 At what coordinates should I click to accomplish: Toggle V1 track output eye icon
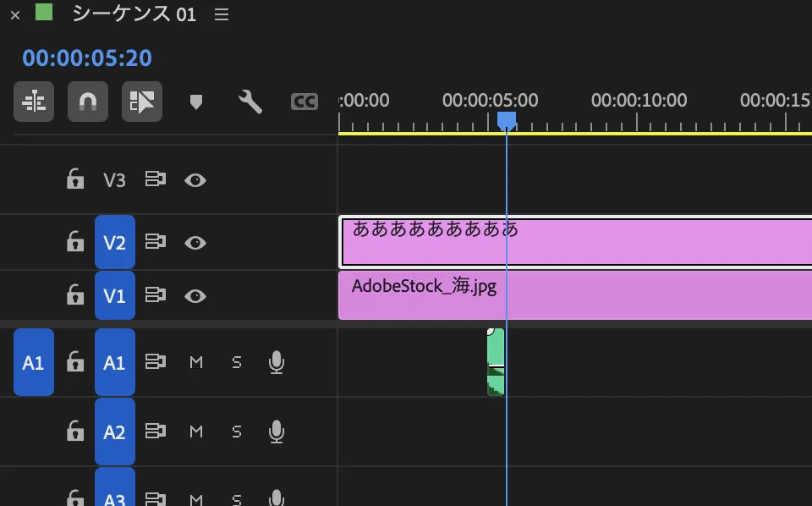click(x=195, y=295)
